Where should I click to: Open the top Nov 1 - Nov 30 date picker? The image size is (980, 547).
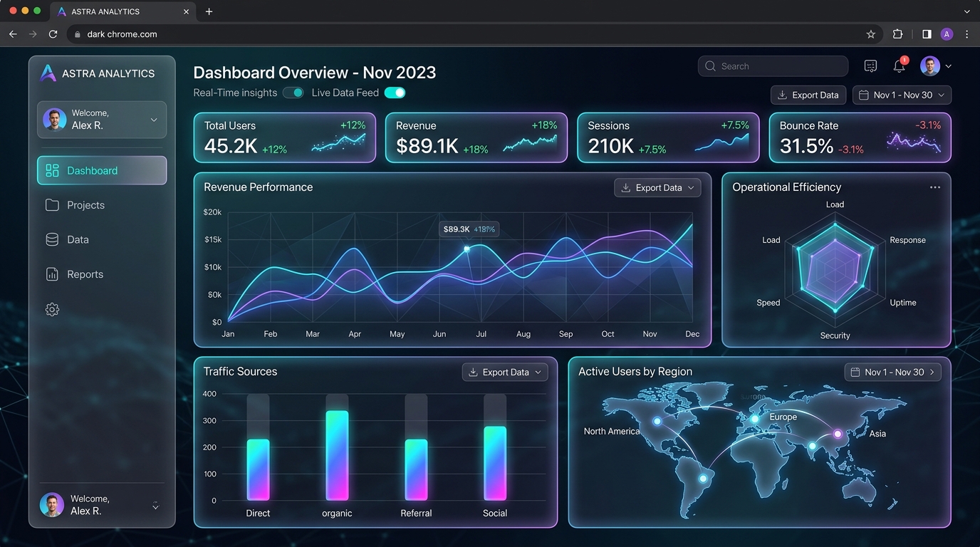click(x=902, y=95)
